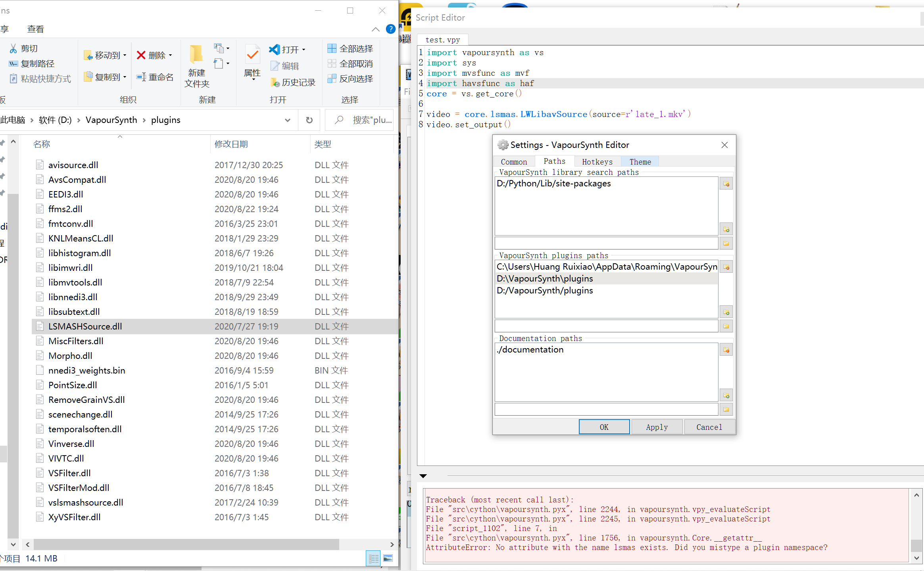Add plugins path icon
Viewport: 924px width, 571px height.
coord(726,312)
